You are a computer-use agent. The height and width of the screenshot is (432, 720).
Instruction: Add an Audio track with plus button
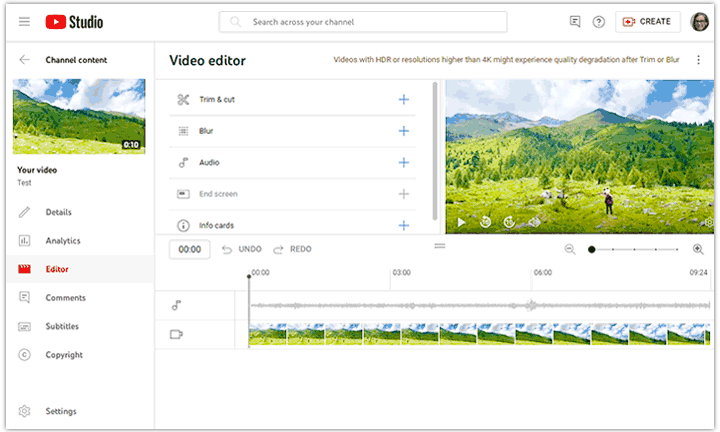[404, 162]
